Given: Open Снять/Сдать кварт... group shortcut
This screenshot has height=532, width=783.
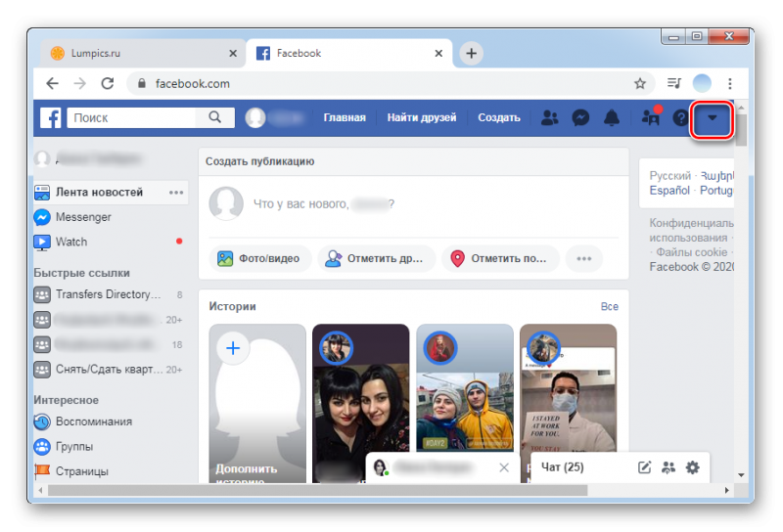Looking at the screenshot, I should click(x=108, y=370).
